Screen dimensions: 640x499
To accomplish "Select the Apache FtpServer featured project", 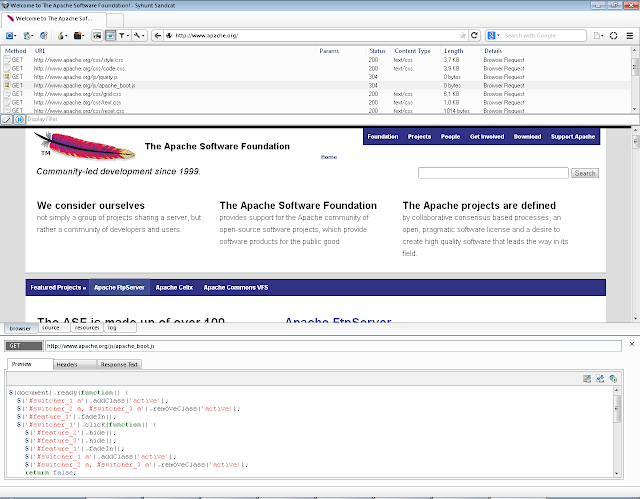I will click(119, 288).
